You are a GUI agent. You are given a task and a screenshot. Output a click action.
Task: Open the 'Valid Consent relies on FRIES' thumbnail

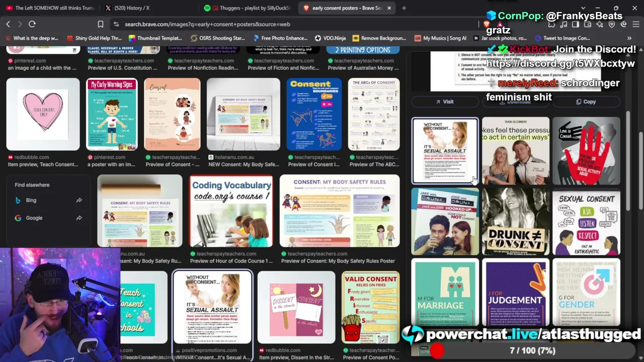(x=371, y=307)
